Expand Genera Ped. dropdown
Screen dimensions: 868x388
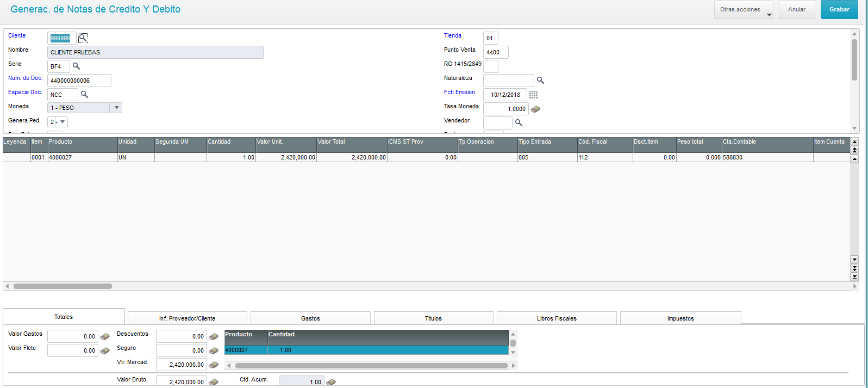click(63, 122)
